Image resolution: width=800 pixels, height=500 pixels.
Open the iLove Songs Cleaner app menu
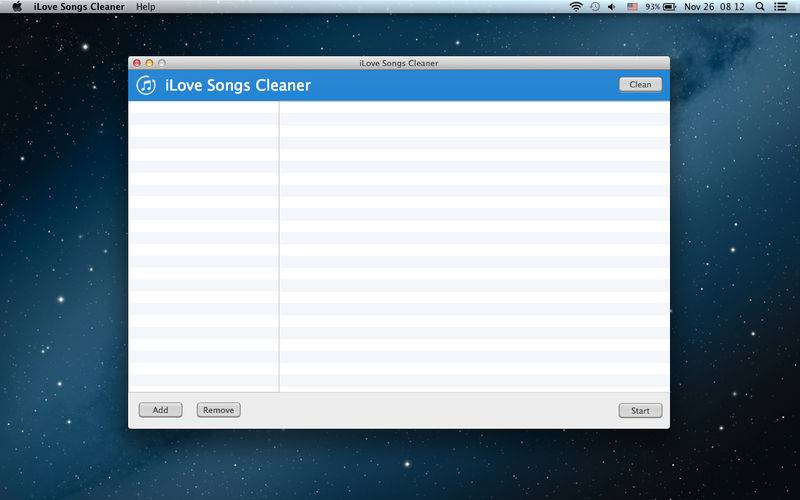[x=79, y=7]
